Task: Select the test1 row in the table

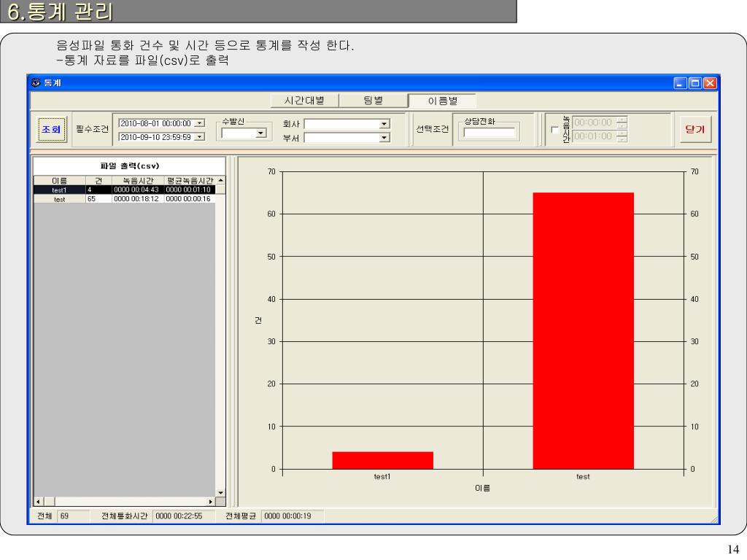Action: 125,190
